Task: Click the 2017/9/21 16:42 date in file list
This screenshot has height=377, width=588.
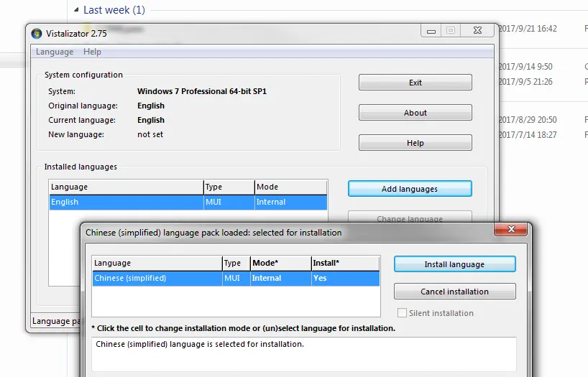Action: [528, 29]
